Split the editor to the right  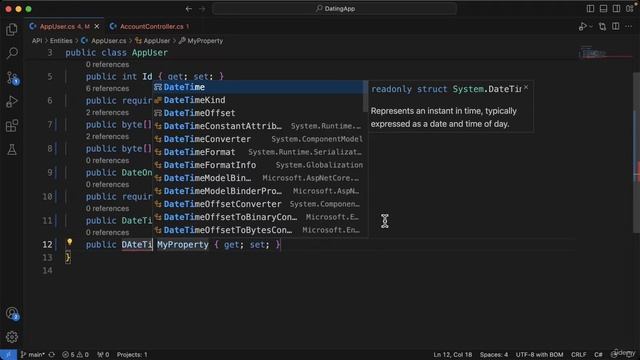(616, 27)
